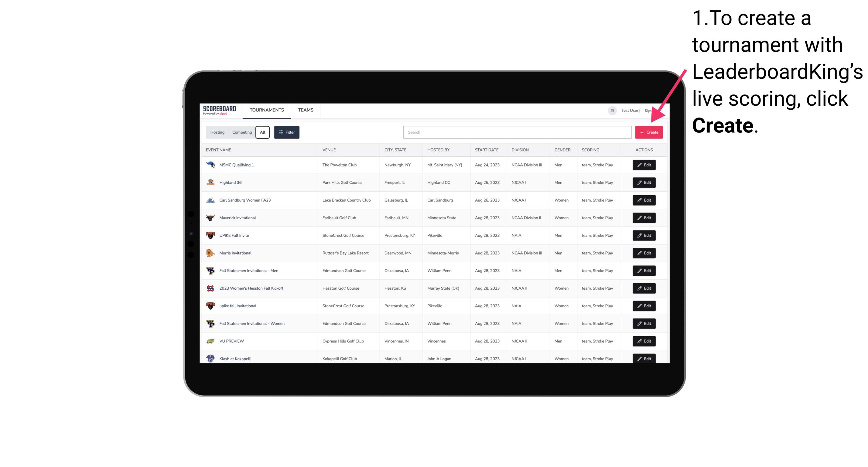
Task: Toggle the Competing filter view
Action: coord(241,132)
